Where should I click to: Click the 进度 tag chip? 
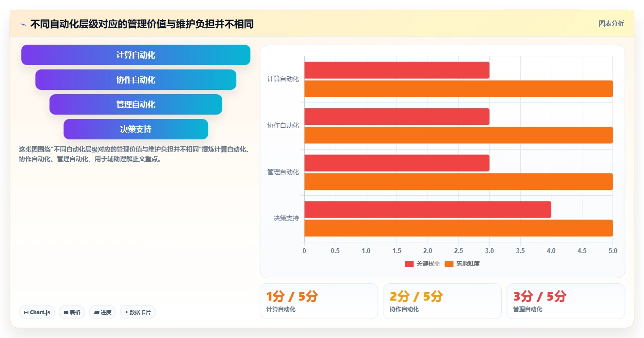point(102,312)
